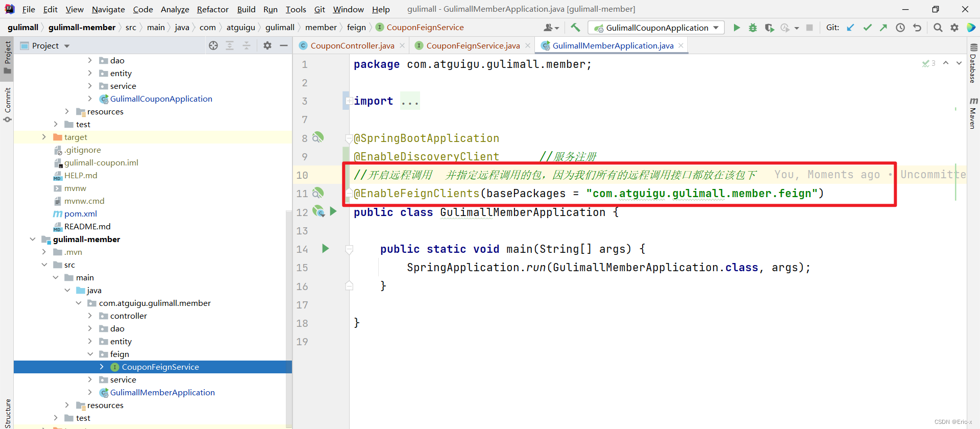Viewport: 980px width, 429px height.
Task: Hide the Project tool window
Action: click(284, 45)
